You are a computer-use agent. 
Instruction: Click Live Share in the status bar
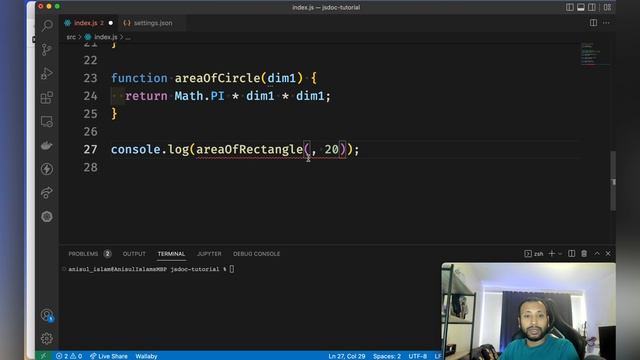click(x=109, y=356)
